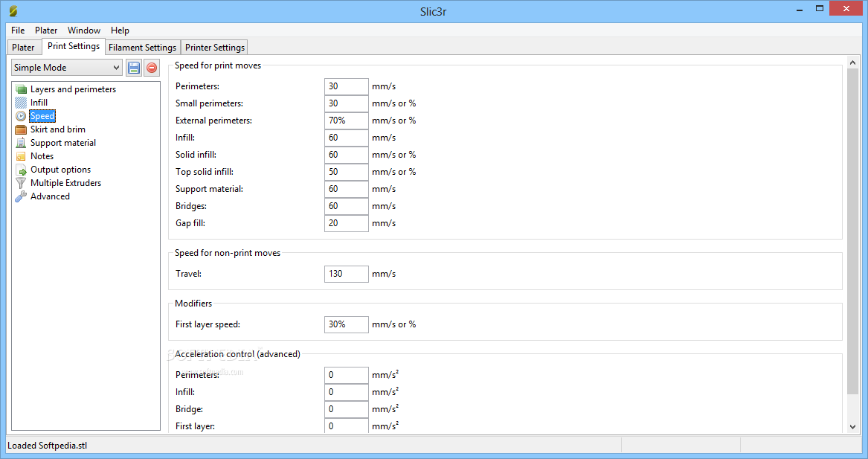This screenshot has height=459, width=868.
Task: Open the Window menu
Action: 83,30
